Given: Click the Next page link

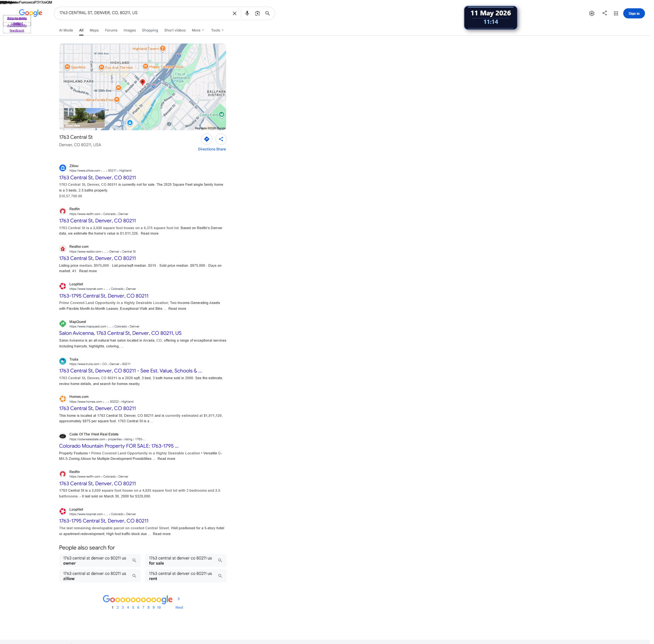Looking at the screenshot, I should [179, 608].
